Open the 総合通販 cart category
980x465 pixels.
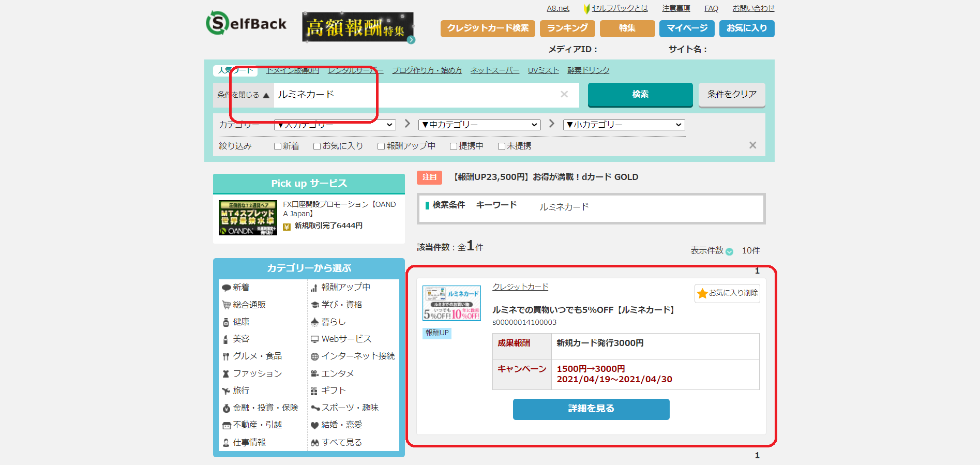[244, 305]
